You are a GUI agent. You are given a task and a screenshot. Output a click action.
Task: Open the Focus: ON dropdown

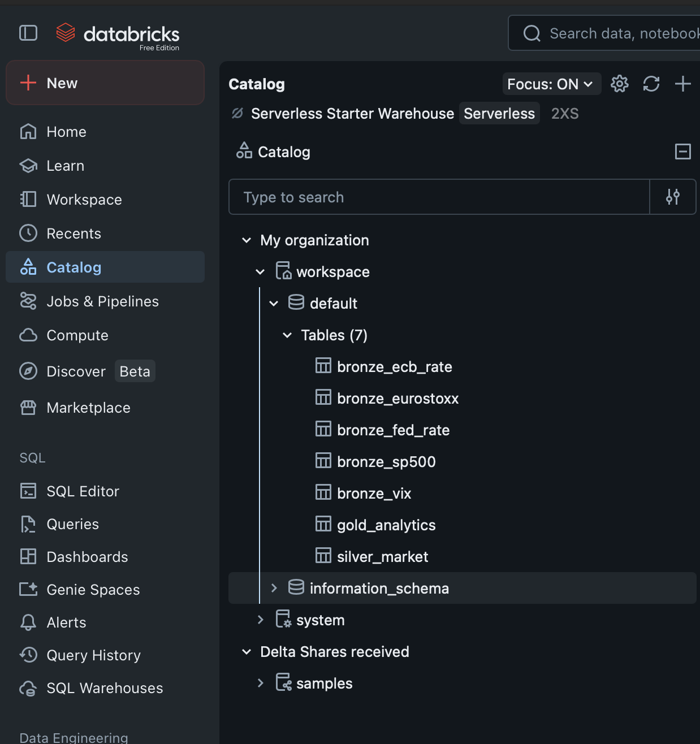551,84
